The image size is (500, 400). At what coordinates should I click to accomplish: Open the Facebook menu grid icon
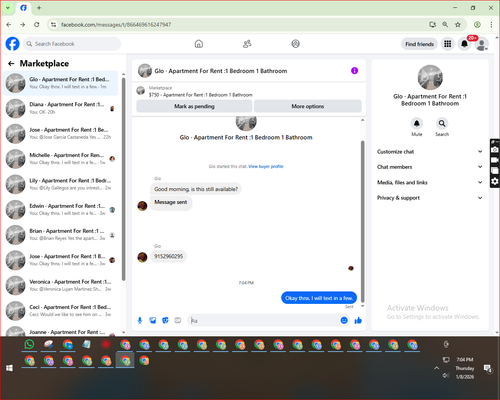click(448, 44)
